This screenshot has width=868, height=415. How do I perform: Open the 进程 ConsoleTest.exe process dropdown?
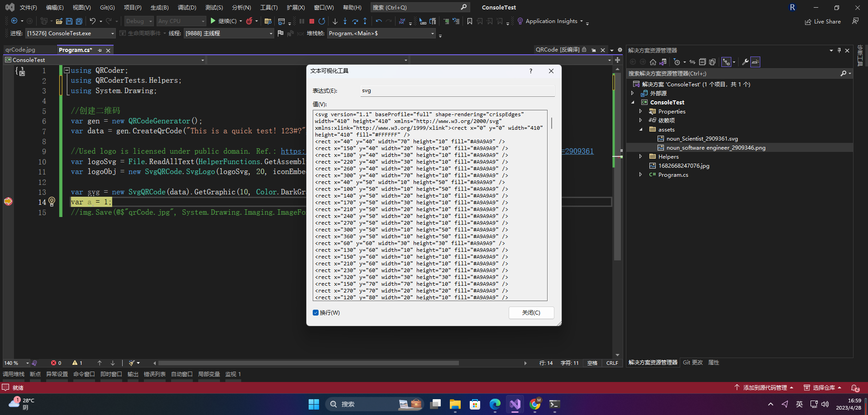[71, 33]
